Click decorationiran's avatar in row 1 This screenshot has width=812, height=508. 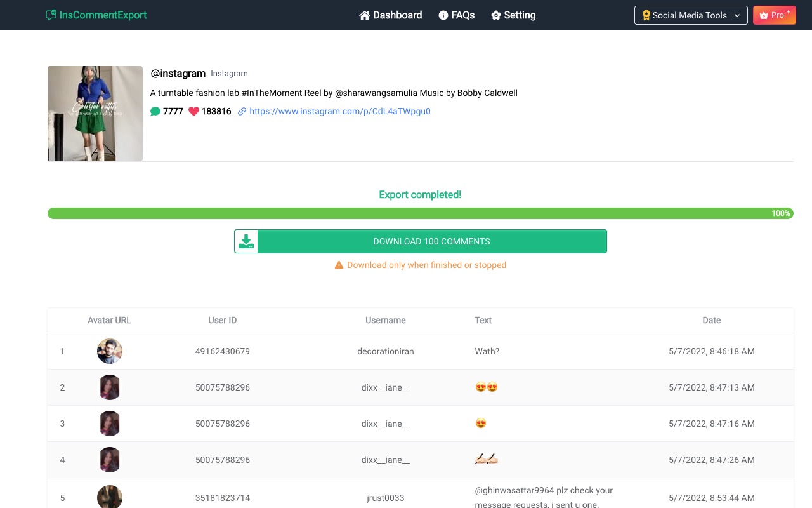coord(110,351)
